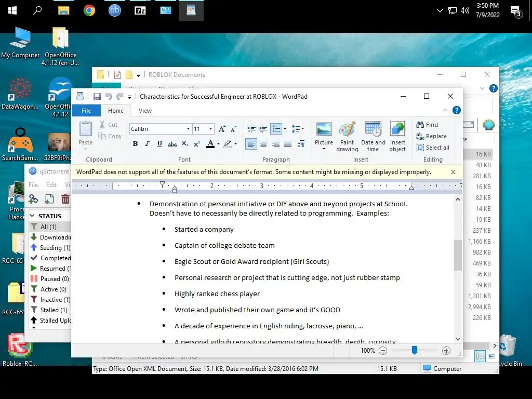This screenshot has height=399, width=532.
Task: Click the document scroll up arrow
Action: point(458,199)
